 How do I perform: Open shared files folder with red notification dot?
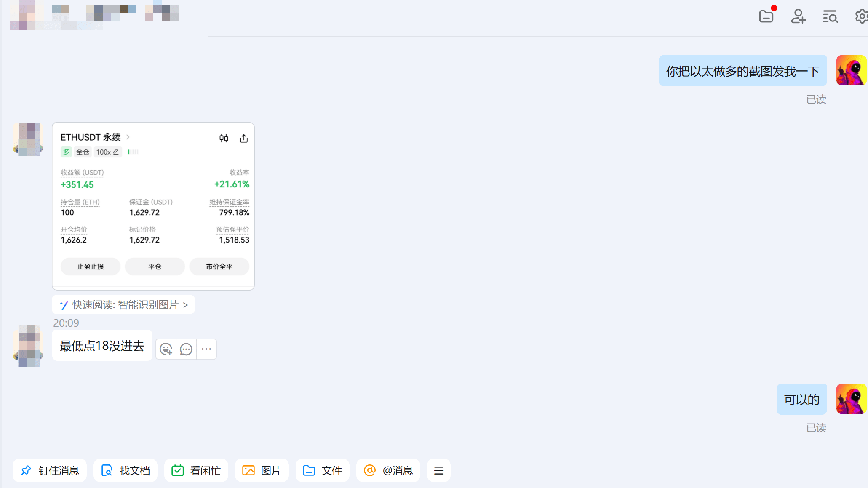(x=766, y=17)
